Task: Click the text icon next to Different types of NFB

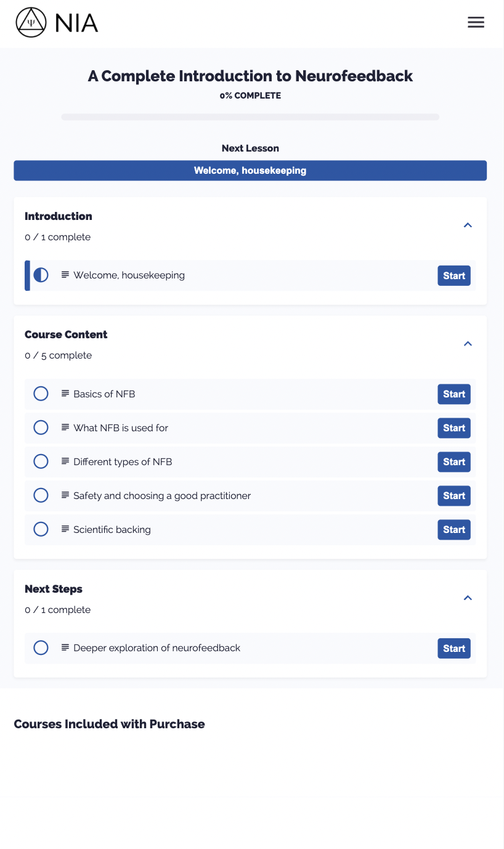Action: (65, 461)
